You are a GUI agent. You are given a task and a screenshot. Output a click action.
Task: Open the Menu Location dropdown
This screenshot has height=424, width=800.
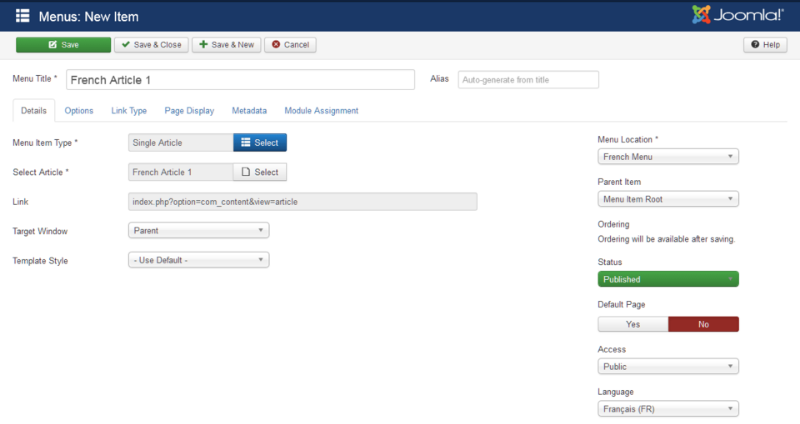click(x=668, y=157)
